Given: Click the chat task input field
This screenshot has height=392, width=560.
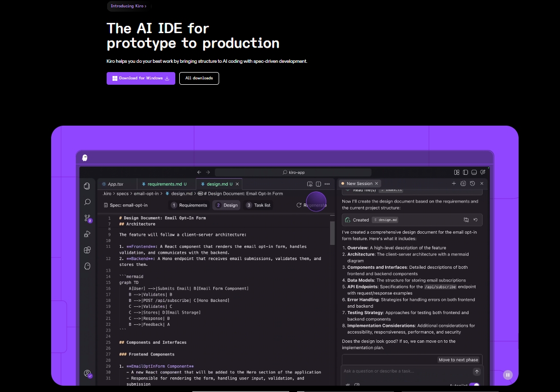Looking at the screenshot, I should coord(407,371).
